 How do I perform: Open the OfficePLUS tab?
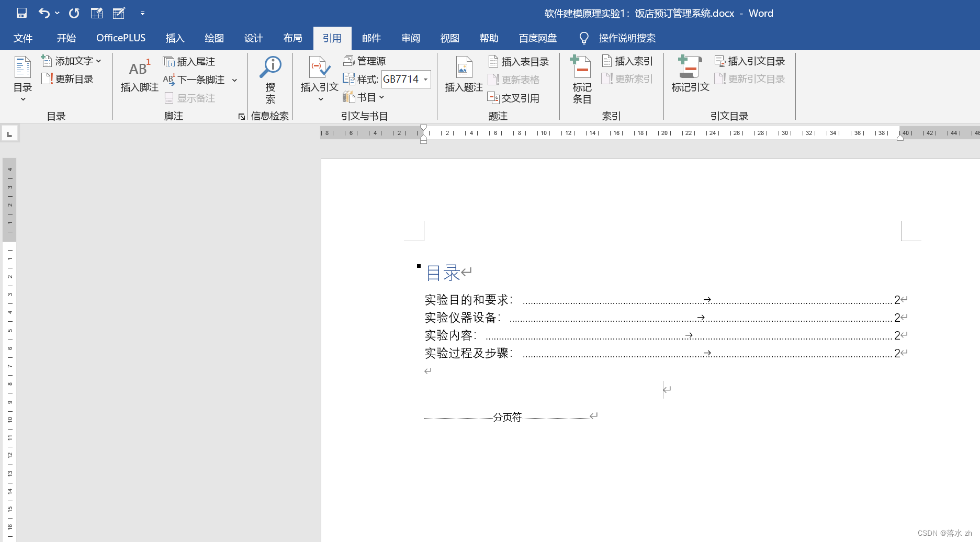(x=121, y=38)
